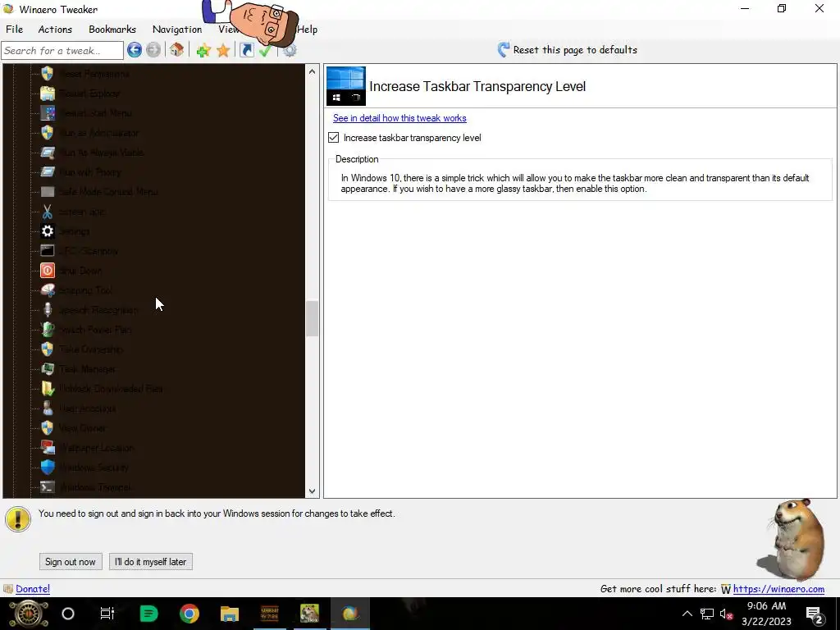The image size is (840, 630).
Task: Select Run As Always Visible tree icon
Action: [x=48, y=152]
